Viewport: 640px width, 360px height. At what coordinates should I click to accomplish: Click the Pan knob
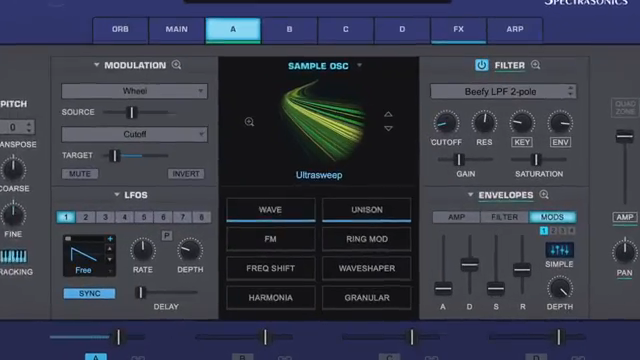(624, 251)
